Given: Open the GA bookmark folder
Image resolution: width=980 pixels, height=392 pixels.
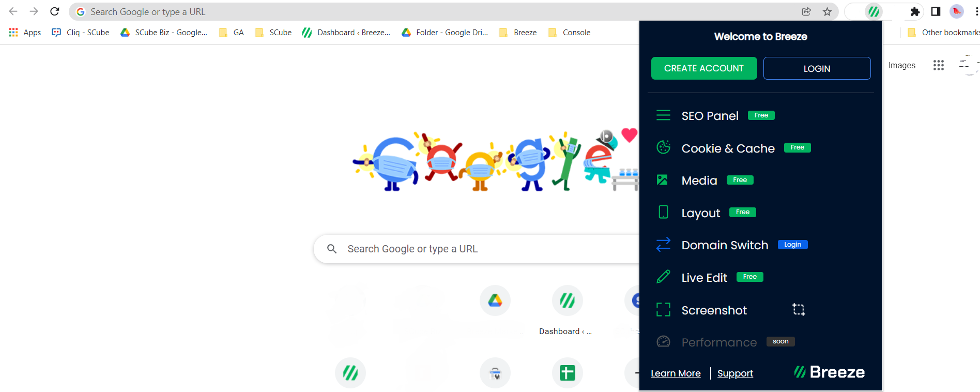Looking at the screenshot, I should pyautogui.click(x=232, y=33).
